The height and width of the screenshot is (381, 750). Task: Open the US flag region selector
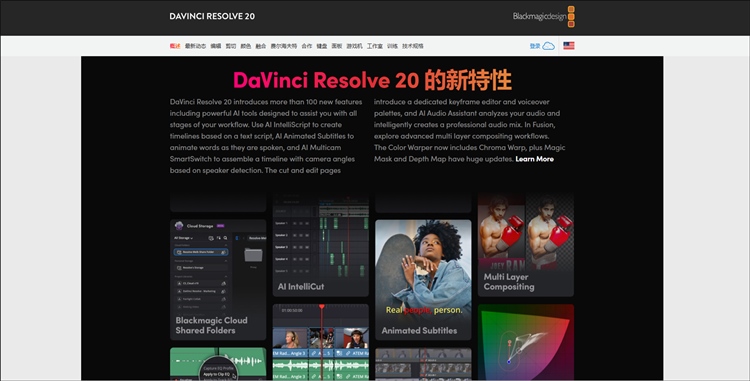[568, 46]
